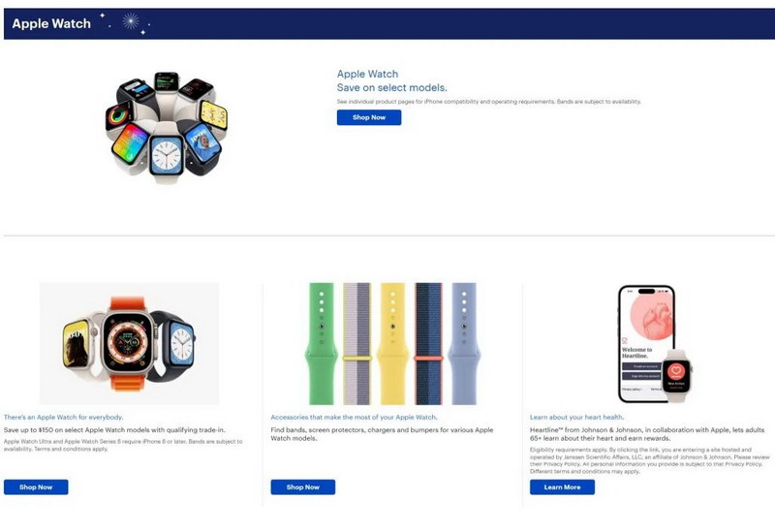Click the watch with red heart icon
The image size is (775, 532).
(x=676, y=375)
